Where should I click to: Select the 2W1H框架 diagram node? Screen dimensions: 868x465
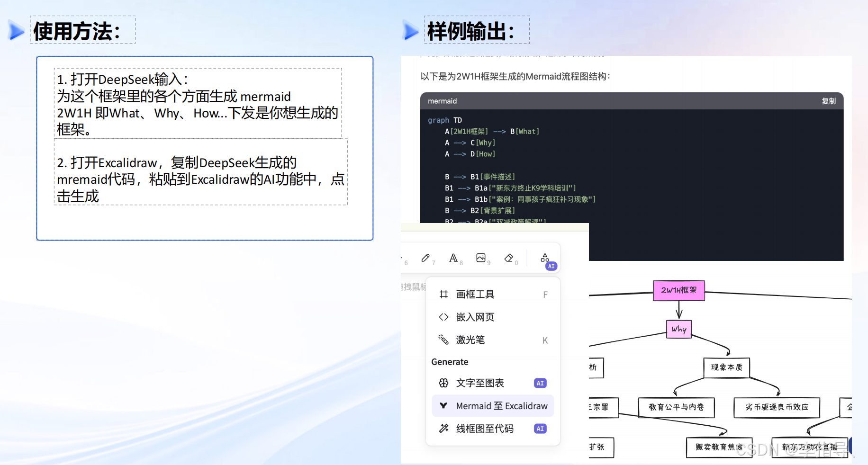pos(679,290)
